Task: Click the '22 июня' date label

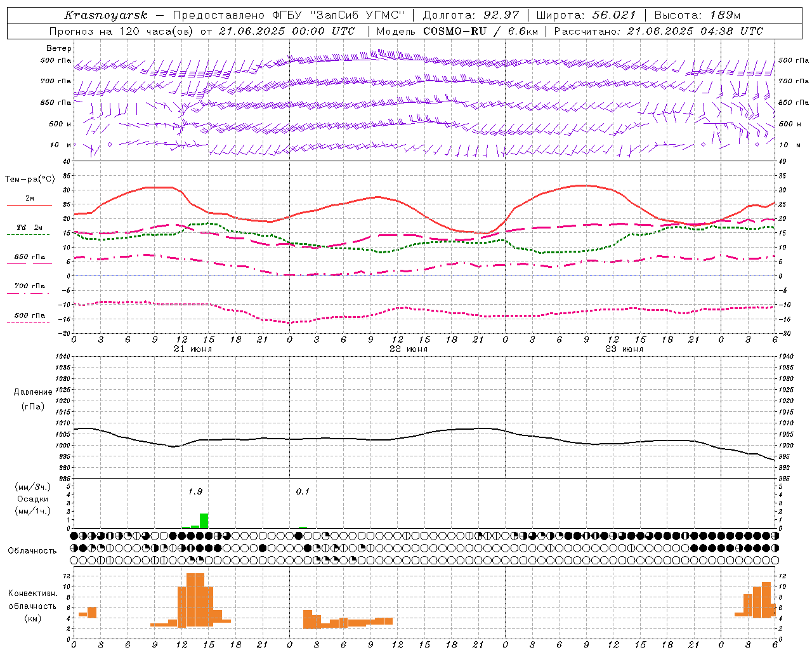Action: [x=408, y=348]
